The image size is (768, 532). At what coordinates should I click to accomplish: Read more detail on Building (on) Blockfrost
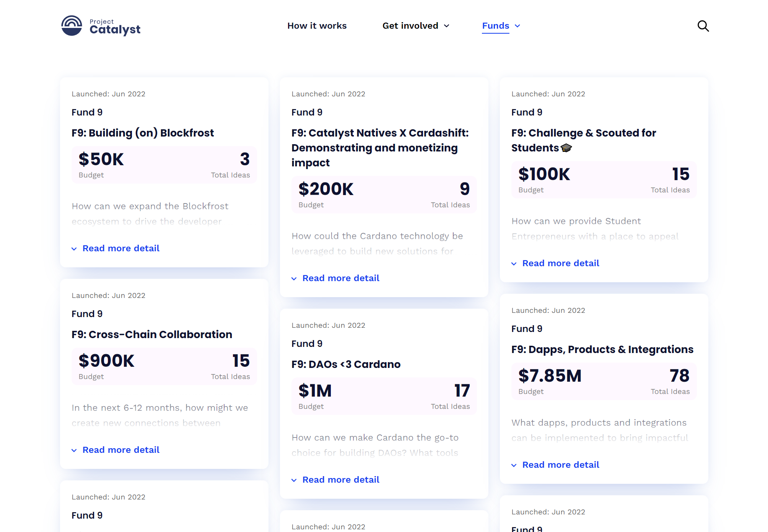point(121,248)
